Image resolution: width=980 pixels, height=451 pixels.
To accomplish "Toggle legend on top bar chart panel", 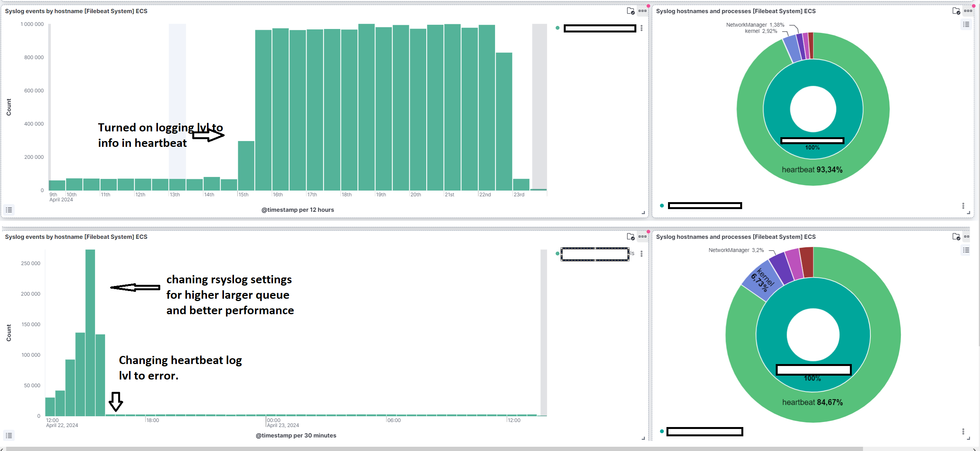I will click(x=9, y=210).
